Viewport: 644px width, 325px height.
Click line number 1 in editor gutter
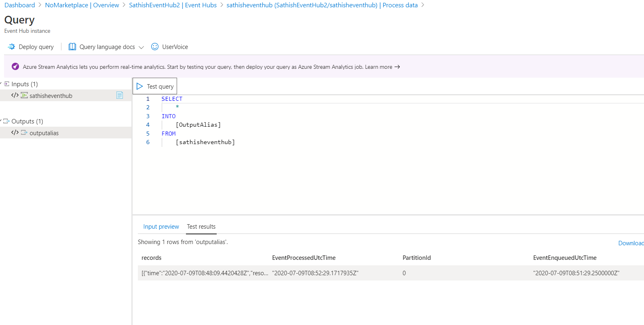(x=148, y=99)
